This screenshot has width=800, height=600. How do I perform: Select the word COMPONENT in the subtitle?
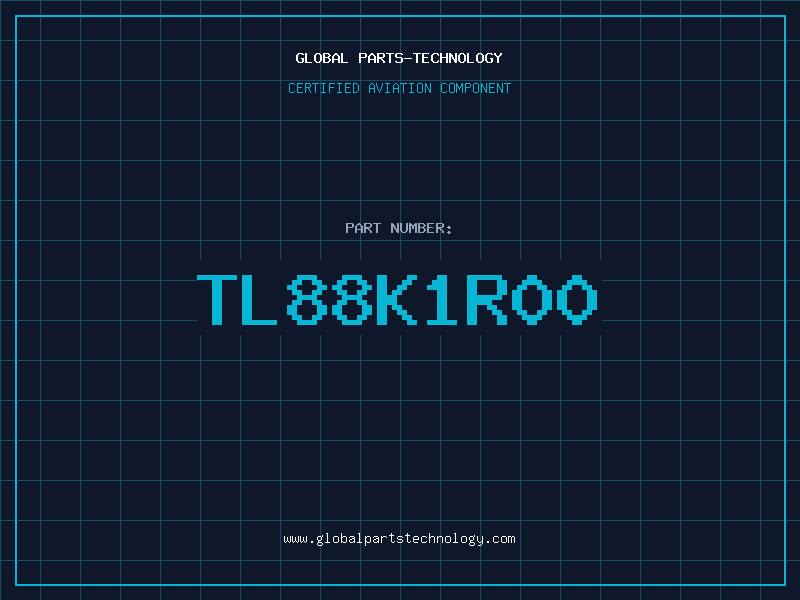[x=475, y=88]
